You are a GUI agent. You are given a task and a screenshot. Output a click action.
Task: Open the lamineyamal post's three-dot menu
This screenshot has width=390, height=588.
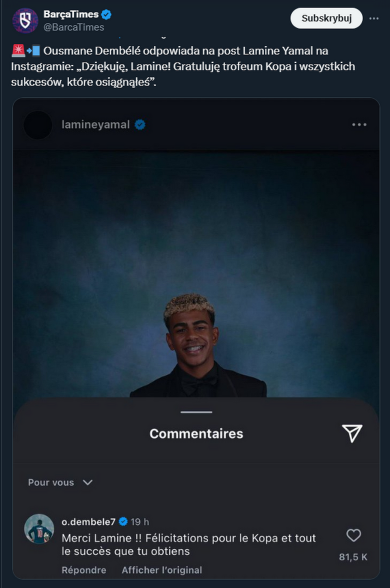pyautogui.click(x=359, y=125)
